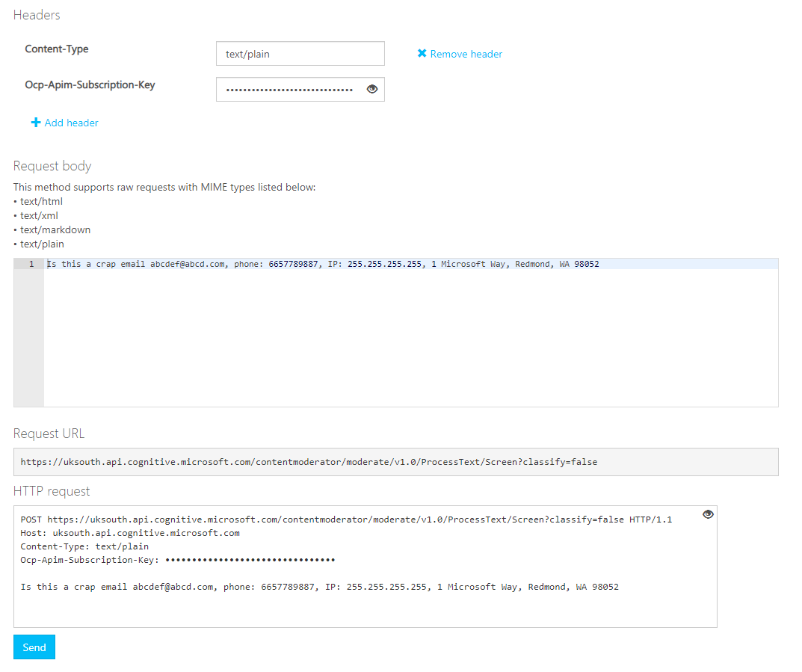Click the Host line in the HTTP request

130,533
